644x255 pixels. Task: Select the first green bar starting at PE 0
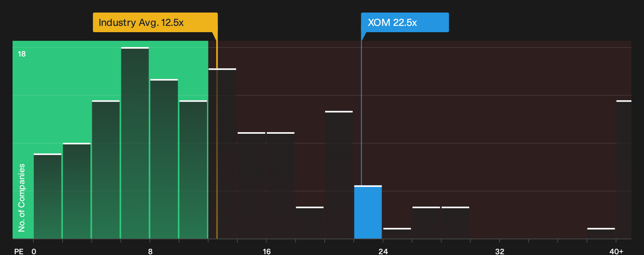48,196
